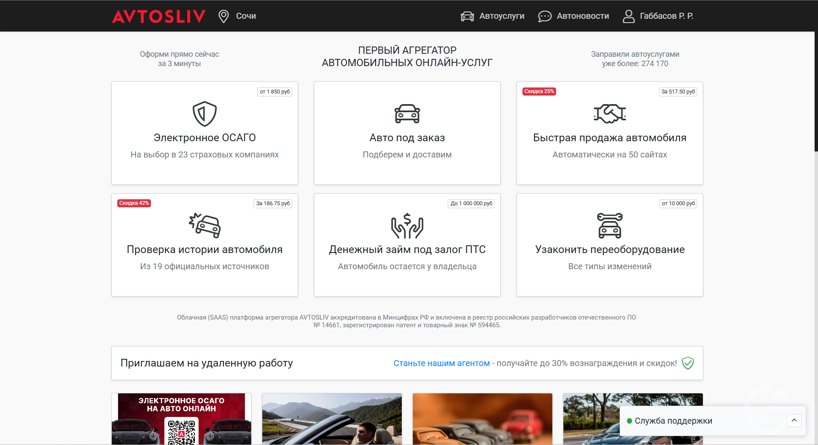Click the shield icon on Электронное ОСАГО card

coord(204,114)
